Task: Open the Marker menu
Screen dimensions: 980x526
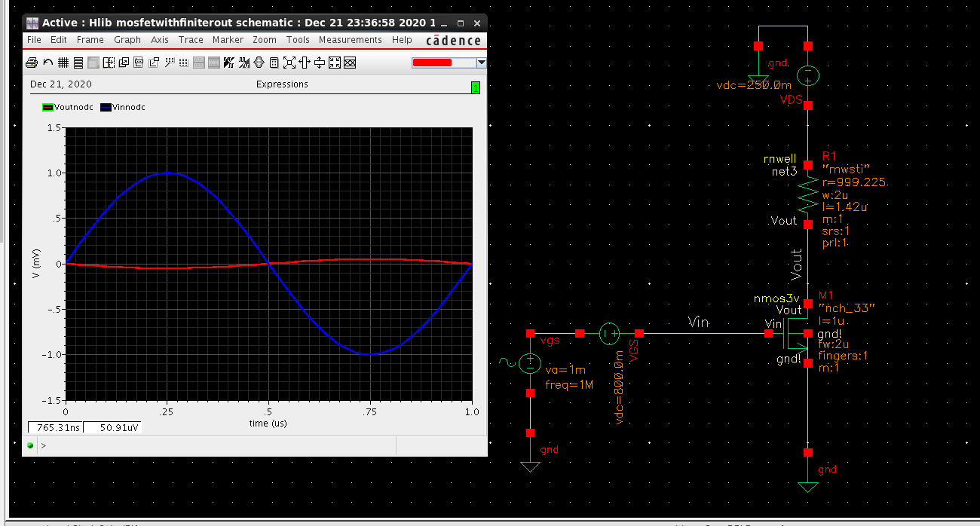Action: (x=228, y=40)
